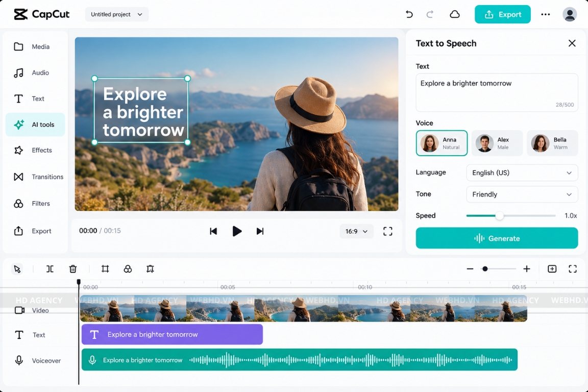
Task: Open the Audio tab in sidebar
Action: click(x=35, y=73)
